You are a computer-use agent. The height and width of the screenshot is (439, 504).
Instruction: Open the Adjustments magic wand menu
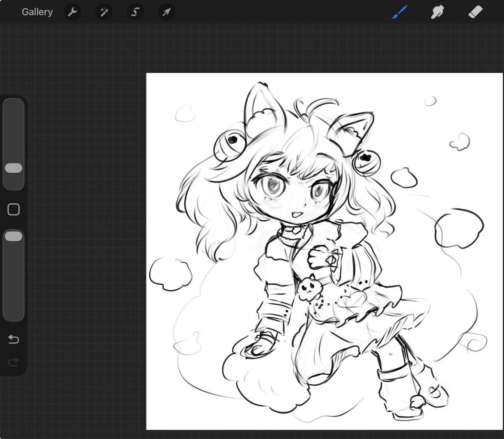[104, 12]
